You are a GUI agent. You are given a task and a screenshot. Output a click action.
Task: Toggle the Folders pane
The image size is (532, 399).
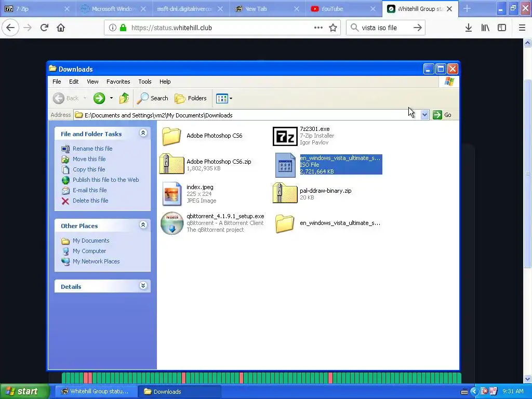[x=191, y=98]
